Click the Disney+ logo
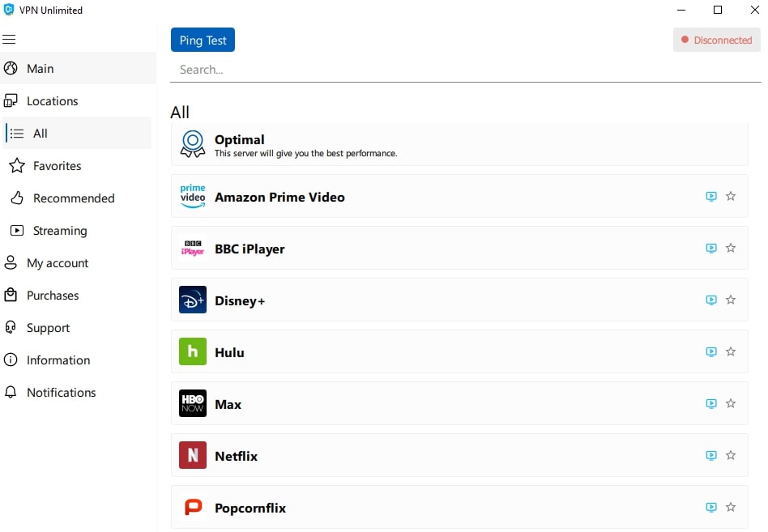The width and height of the screenshot is (768, 532). click(193, 300)
